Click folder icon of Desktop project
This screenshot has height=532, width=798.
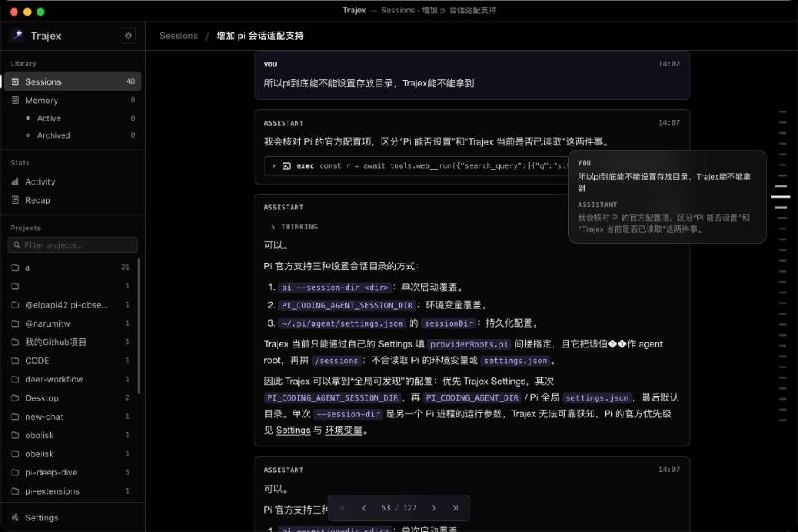pos(15,398)
